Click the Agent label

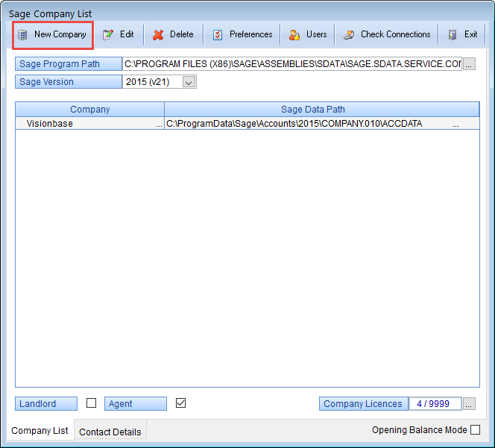point(136,403)
